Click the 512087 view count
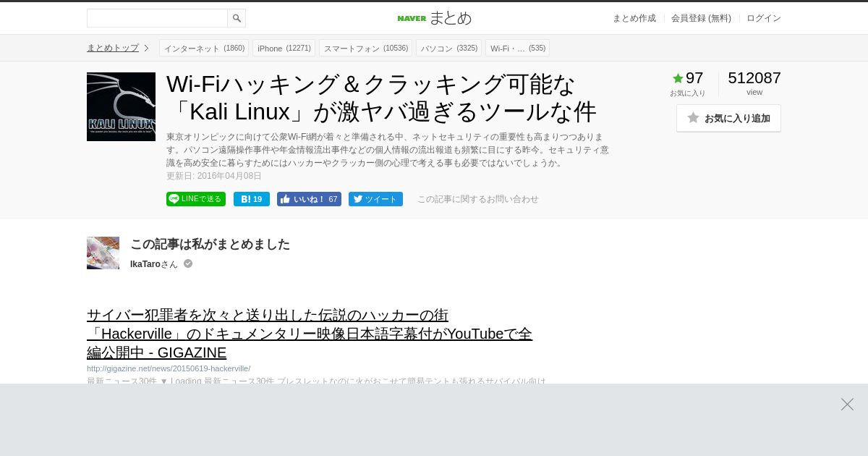The height and width of the screenshot is (456, 868). tap(754, 78)
